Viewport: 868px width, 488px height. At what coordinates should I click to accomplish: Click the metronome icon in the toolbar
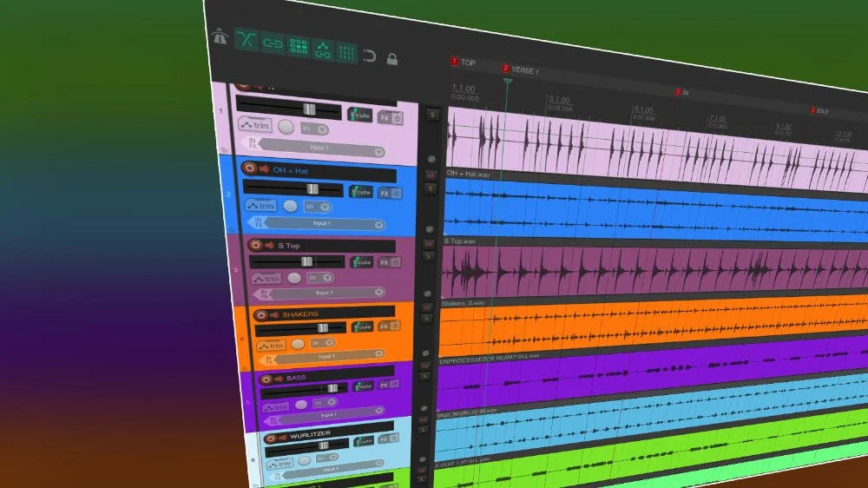point(219,37)
